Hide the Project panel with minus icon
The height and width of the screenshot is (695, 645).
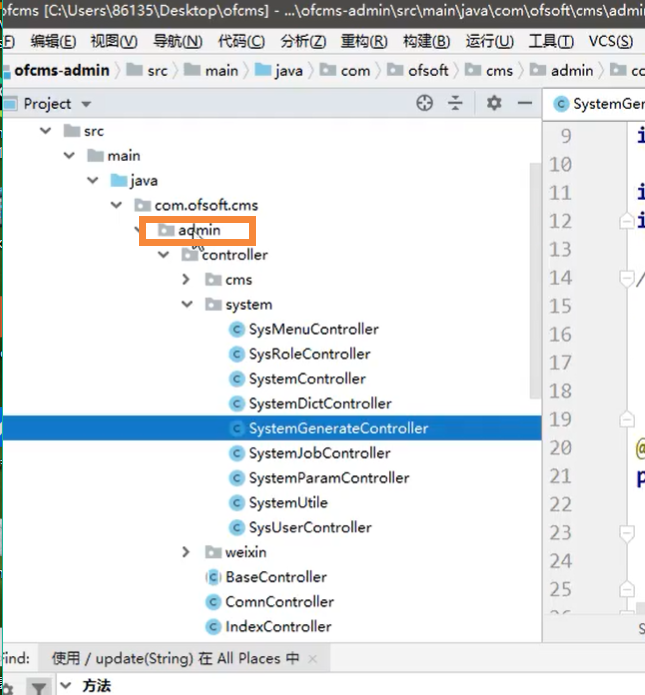(x=525, y=103)
